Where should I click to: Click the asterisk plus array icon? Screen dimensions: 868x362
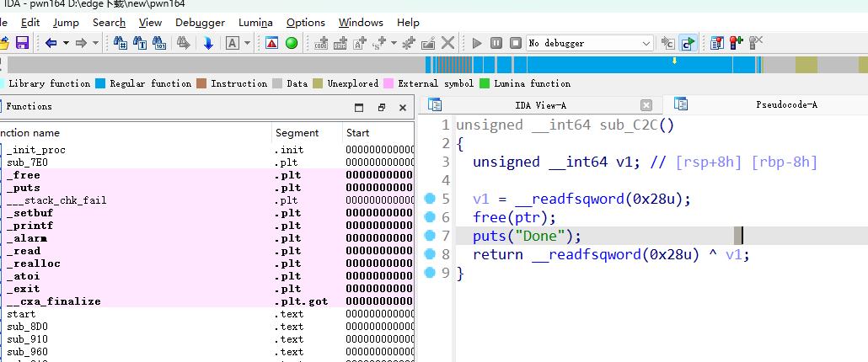tap(409, 43)
